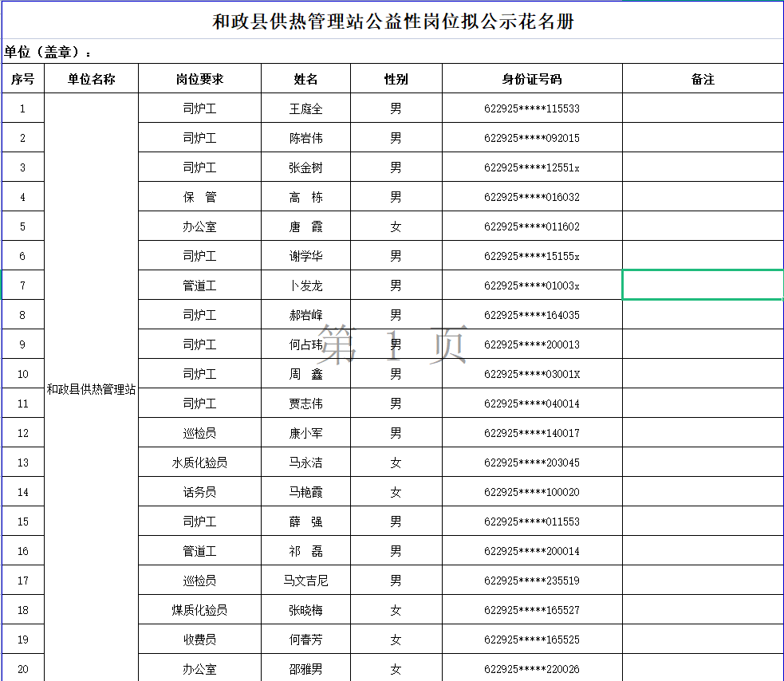784x681 pixels.
Task: Click ID cell 622925*****165525
Action: pos(532,639)
